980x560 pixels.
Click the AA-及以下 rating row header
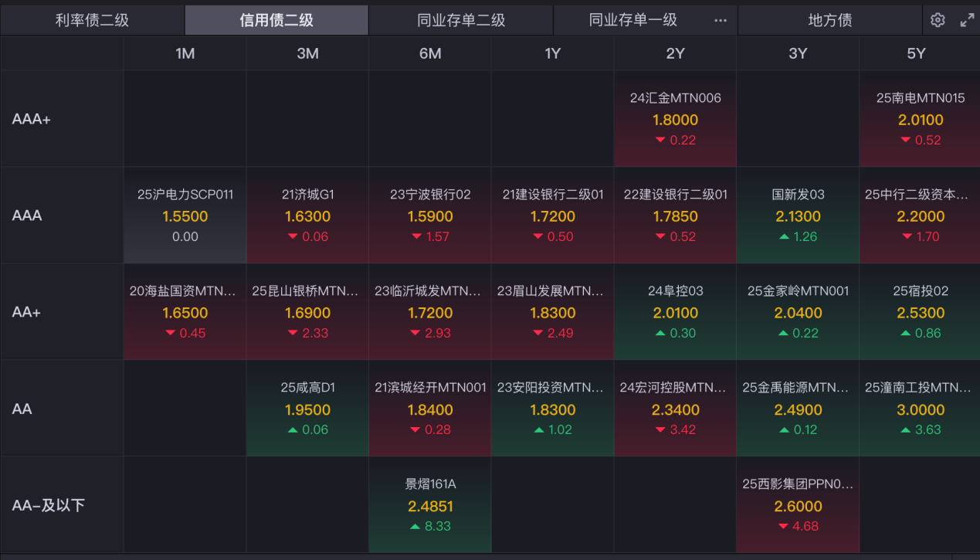click(48, 505)
